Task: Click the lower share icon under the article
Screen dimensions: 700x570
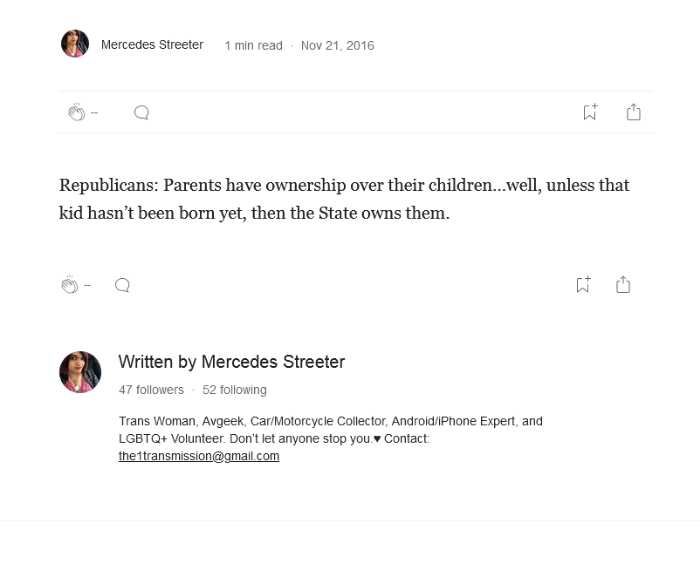Action: [x=623, y=285]
